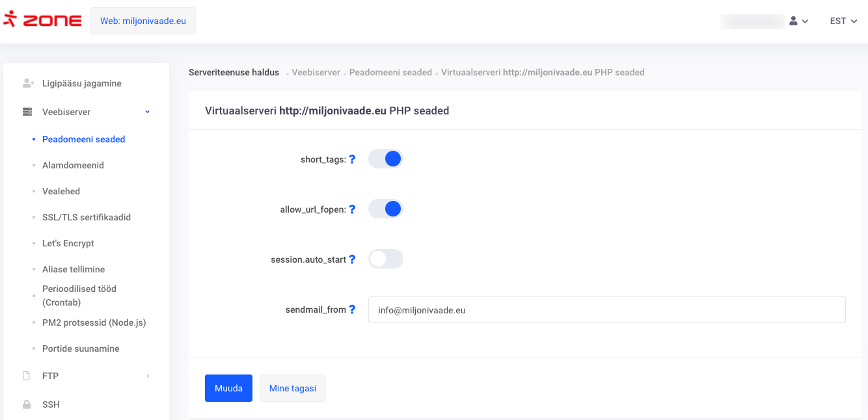
Task: Select SSL/TLS sertifikaadid in the sidebar
Action: tap(87, 217)
